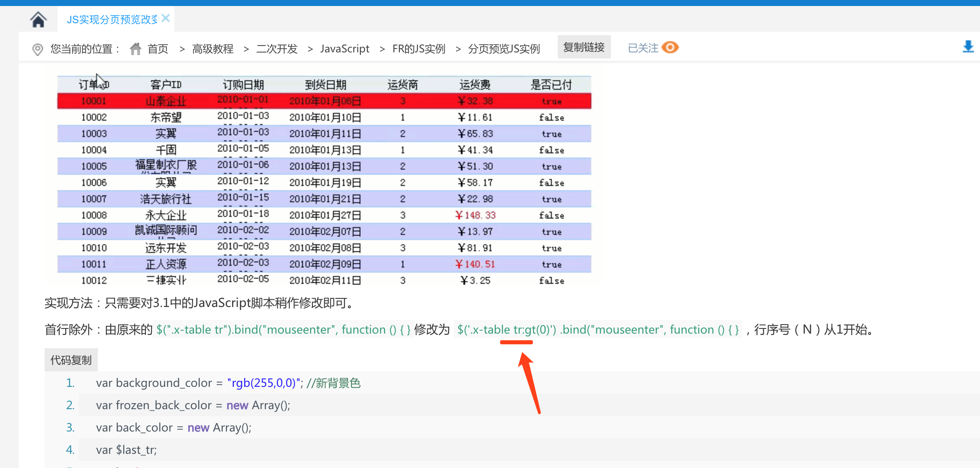Click the 复制链接 button
The height and width of the screenshot is (468, 980).
(x=584, y=47)
